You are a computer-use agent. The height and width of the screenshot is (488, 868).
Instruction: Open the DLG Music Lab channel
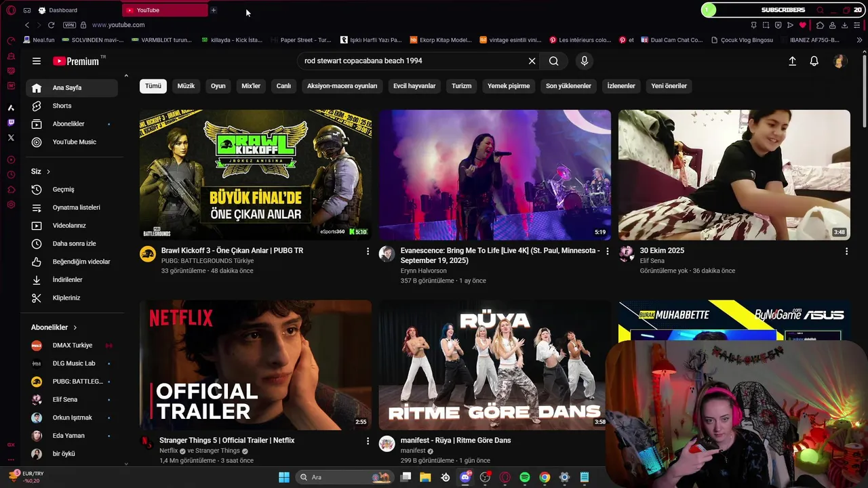coord(72,364)
